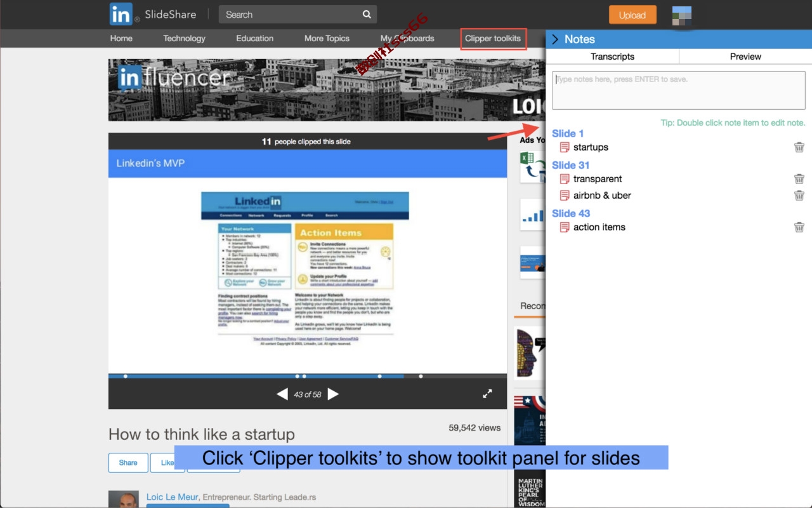Click the first clip marker on the progress bar
This screenshot has height=508, width=812.
click(x=126, y=376)
